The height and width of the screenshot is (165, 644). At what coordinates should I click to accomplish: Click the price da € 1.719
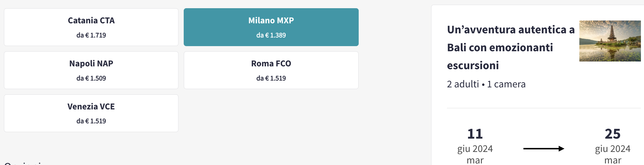[91, 35]
